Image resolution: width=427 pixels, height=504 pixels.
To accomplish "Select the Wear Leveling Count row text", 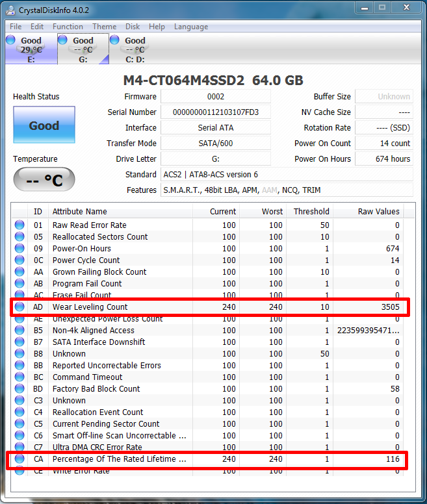I will (x=90, y=307).
